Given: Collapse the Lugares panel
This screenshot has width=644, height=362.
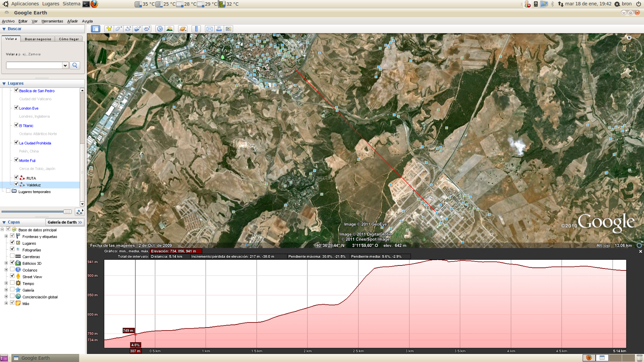Looking at the screenshot, I should 4,84.
